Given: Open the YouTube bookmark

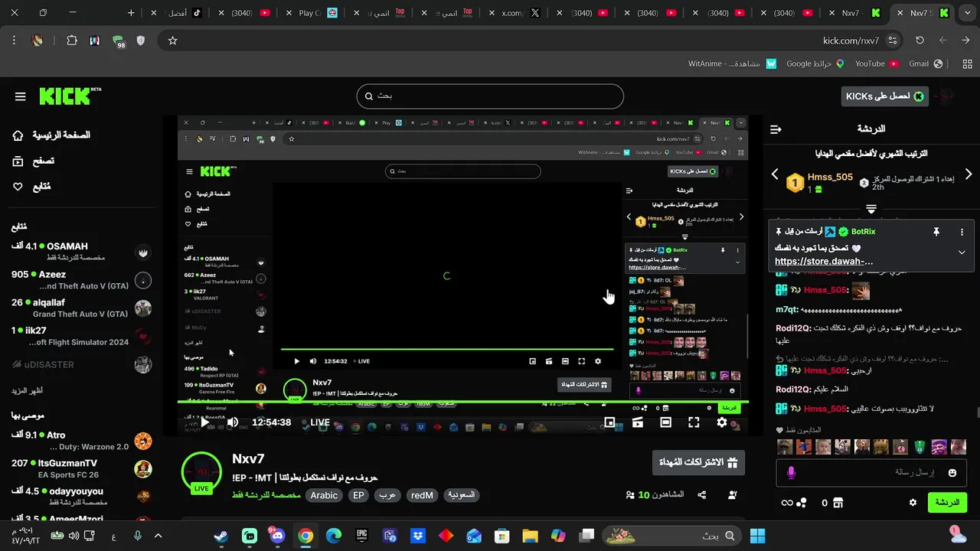Looking at the screenshot, I should (x=877, y=64).
